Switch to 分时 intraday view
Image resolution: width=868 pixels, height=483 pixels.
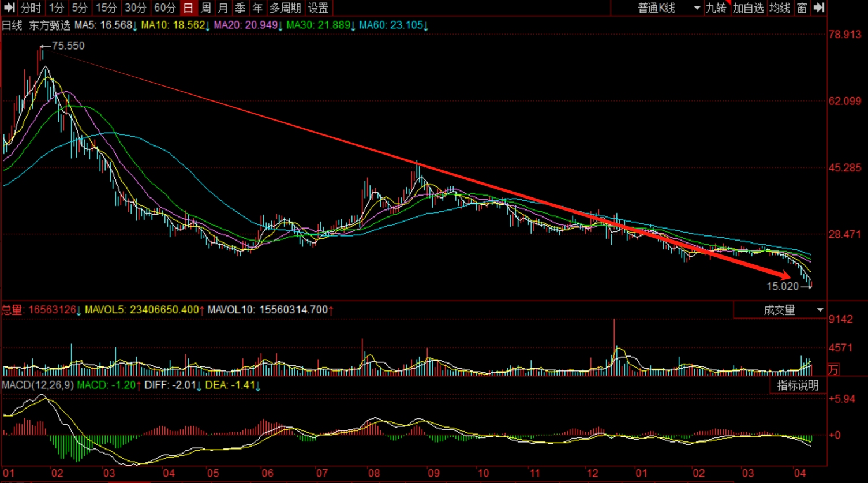click(x=31, y=8)
